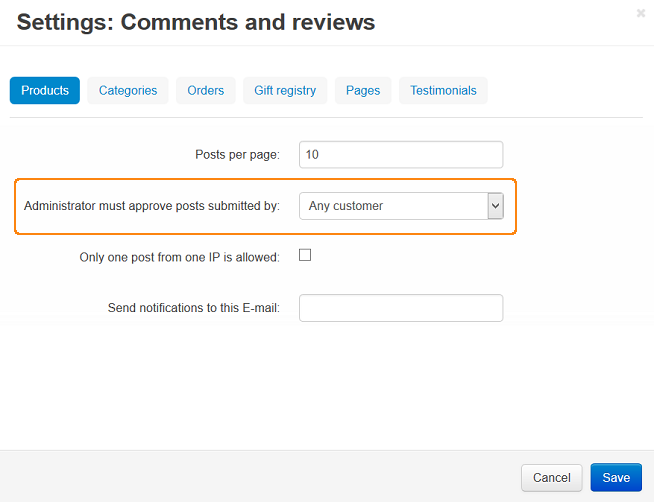Click the gray footer bar left of Cancel
Viewport: 654px width, 502px height.
coord(259,476)
